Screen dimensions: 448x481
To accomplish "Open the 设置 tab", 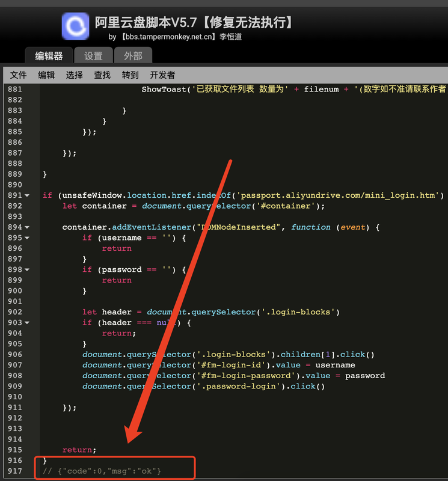I will pyautogui.click(x=93, y=55).
